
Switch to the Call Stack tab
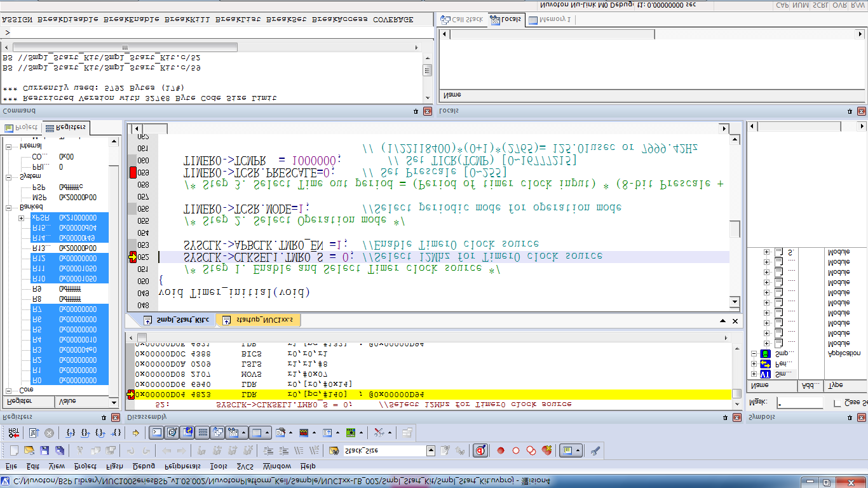tap(462, 20)
